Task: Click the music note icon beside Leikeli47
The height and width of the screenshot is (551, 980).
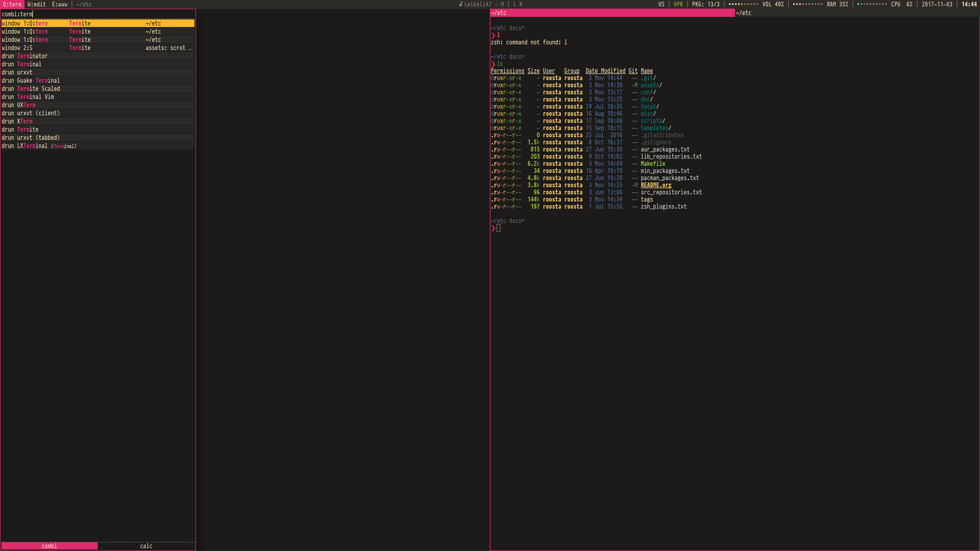Action: pos(461,4)
